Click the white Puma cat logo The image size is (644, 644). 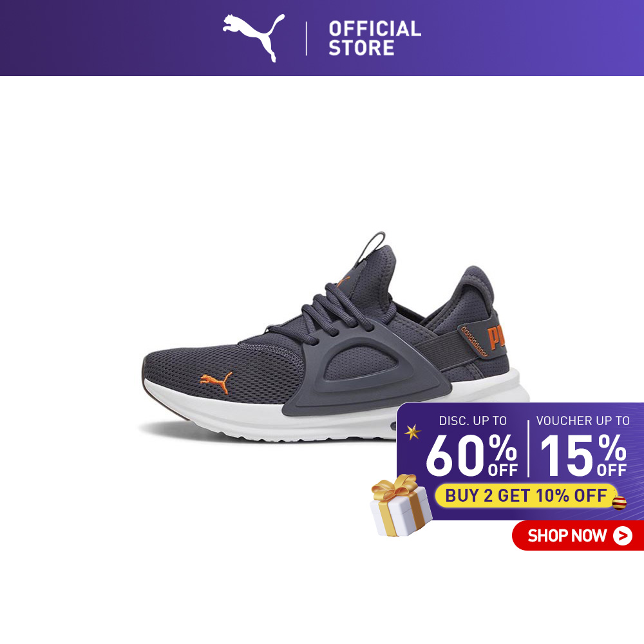click(253, 37)
